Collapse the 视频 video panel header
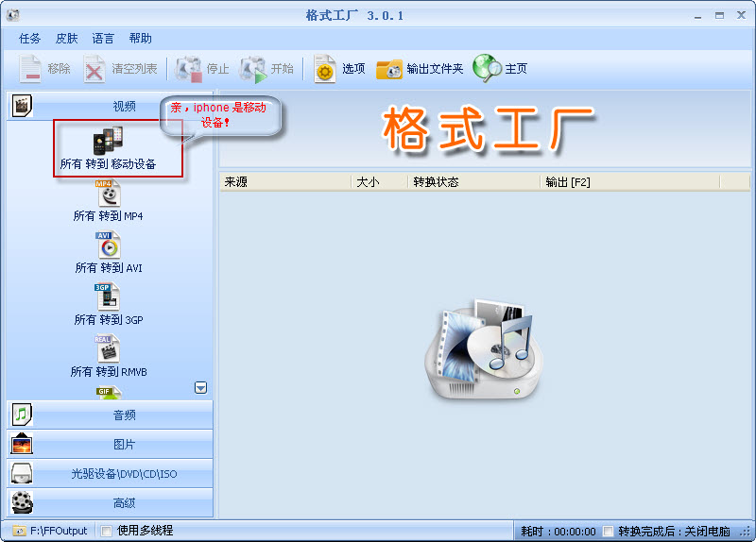This screenshot has width=756, height=542. coord(110,106)
